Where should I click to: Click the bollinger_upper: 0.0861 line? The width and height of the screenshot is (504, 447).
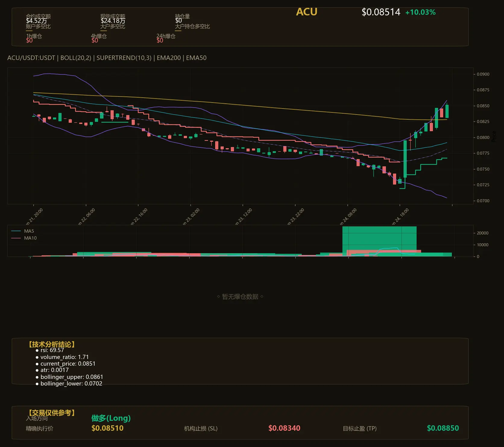pos(69,377)
